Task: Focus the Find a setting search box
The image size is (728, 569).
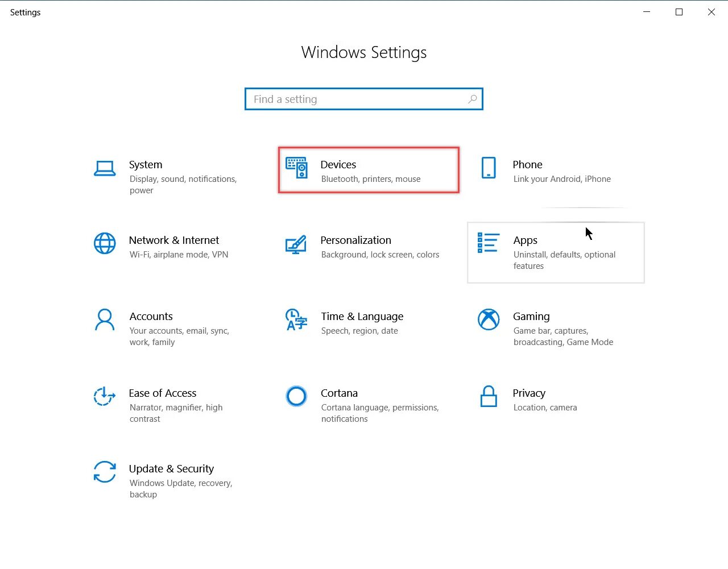Action: click(x=364, y=99)
